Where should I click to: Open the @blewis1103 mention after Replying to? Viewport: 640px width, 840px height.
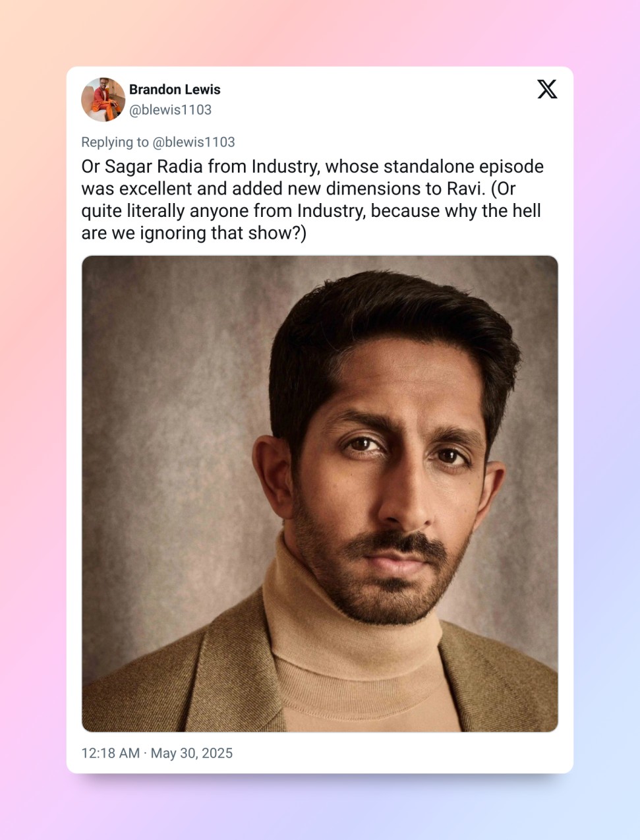[194, 142]
